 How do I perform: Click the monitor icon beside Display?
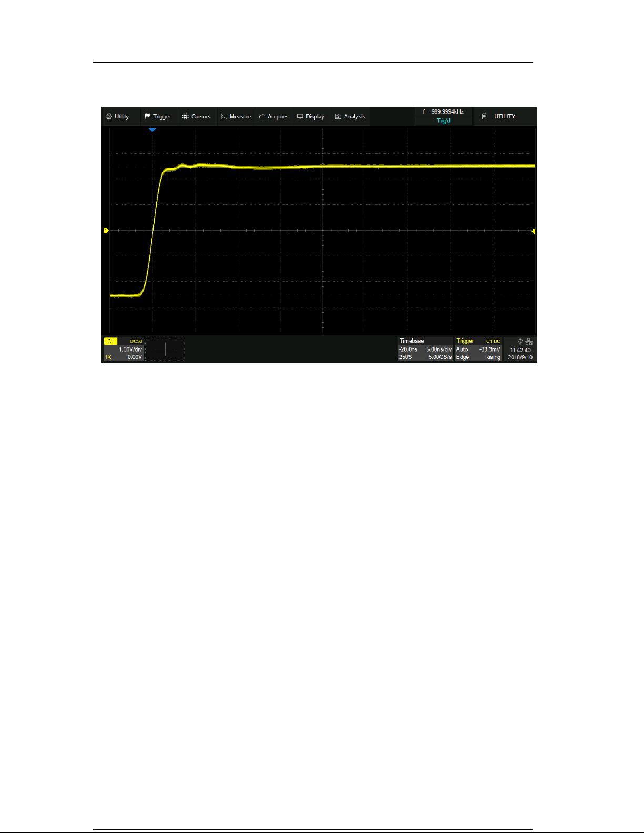300,116
